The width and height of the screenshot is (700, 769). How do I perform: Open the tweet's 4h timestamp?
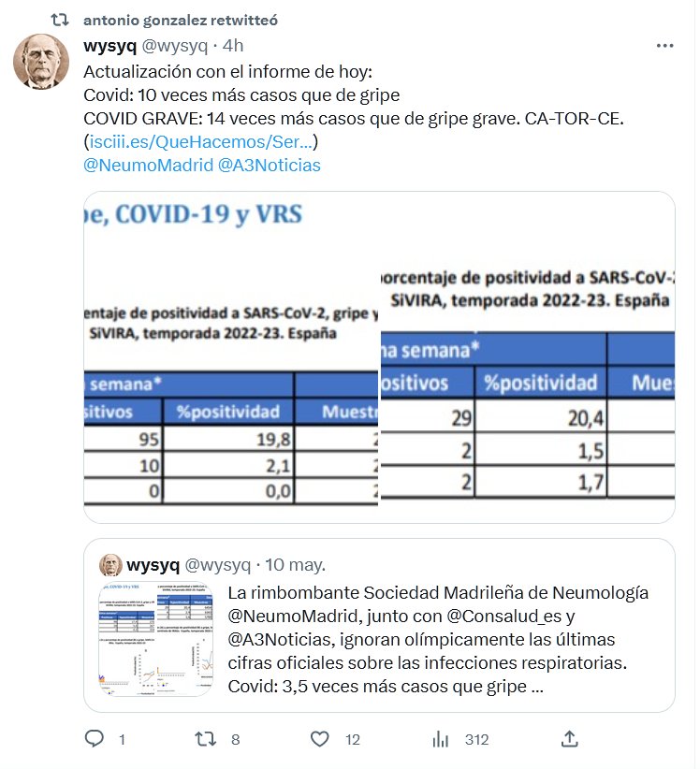point(235,46)
